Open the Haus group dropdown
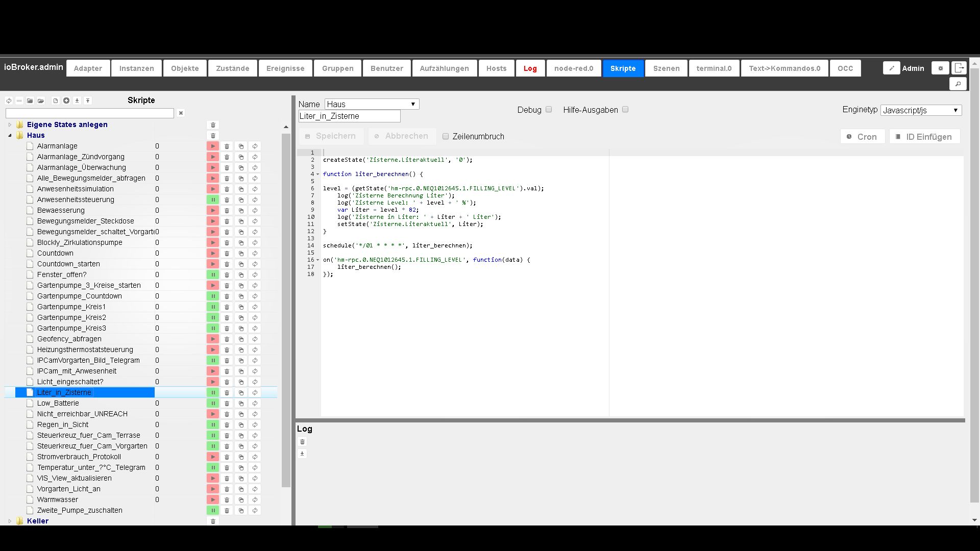 [372, 104]
